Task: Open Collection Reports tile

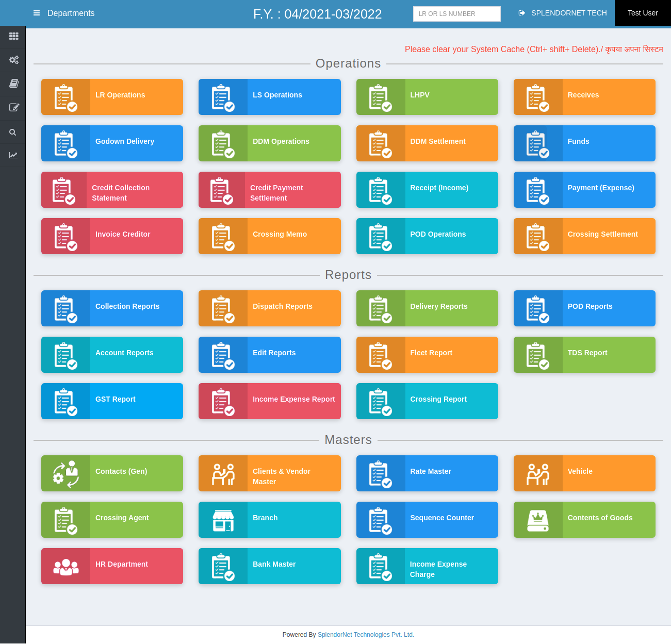Action: (x=112, y=308)
